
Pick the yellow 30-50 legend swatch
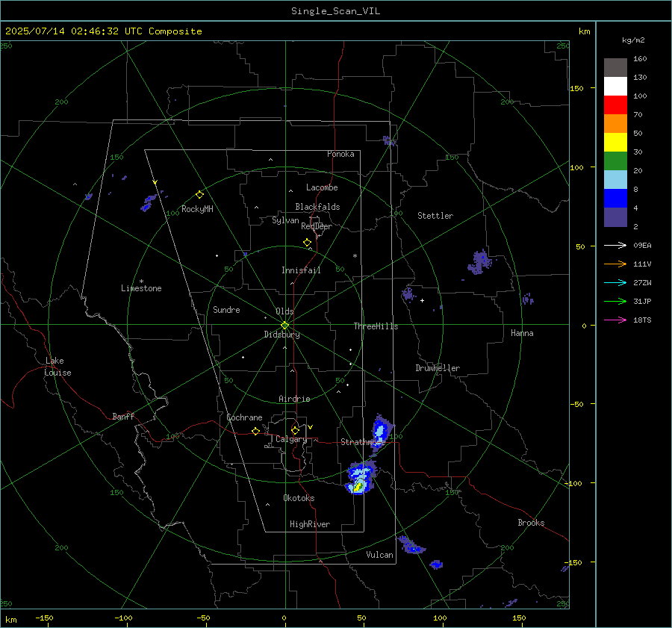615,143
